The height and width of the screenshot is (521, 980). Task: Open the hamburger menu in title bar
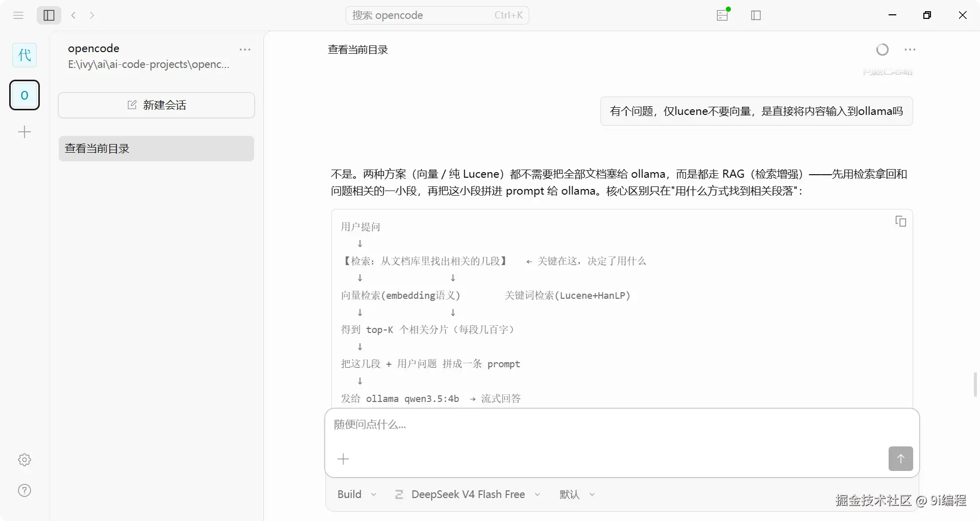point(18,15)
